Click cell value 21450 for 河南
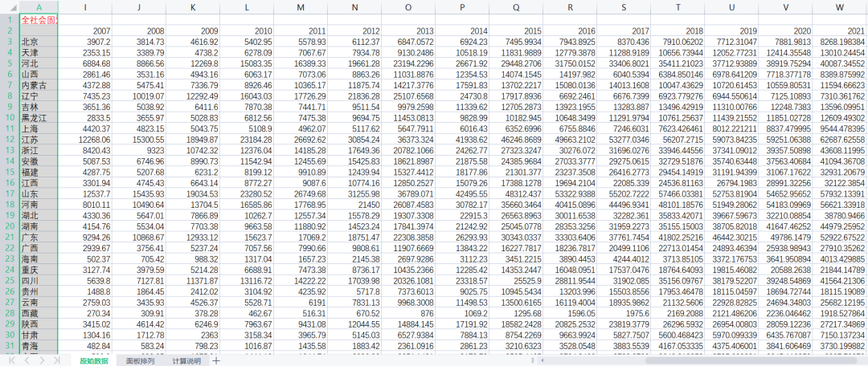868x366 pixels. [x=354, y=204]
